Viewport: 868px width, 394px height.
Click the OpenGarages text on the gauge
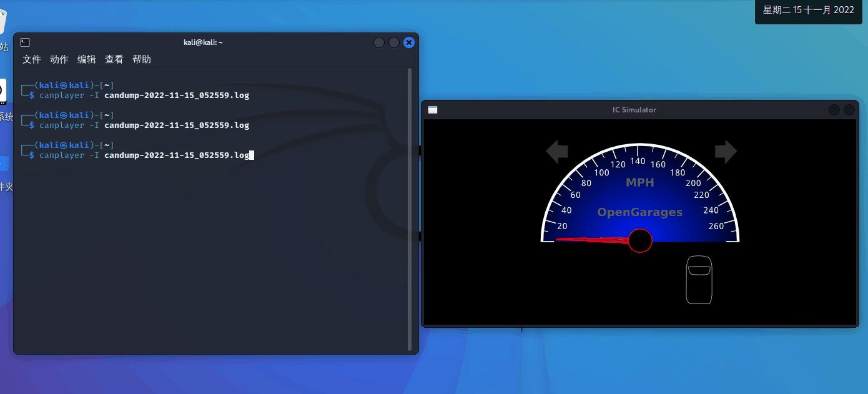pos(640,212)
